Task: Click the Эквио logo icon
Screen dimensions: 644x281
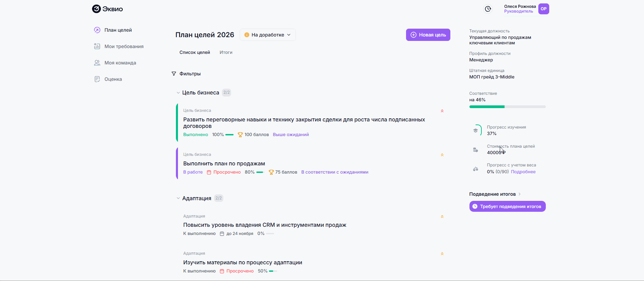Action: point(96,9)
